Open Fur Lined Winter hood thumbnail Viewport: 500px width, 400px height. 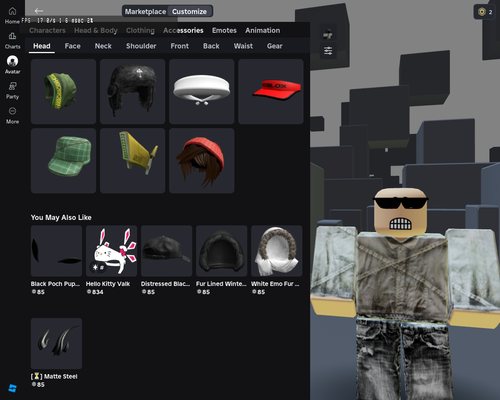[221, 251]
